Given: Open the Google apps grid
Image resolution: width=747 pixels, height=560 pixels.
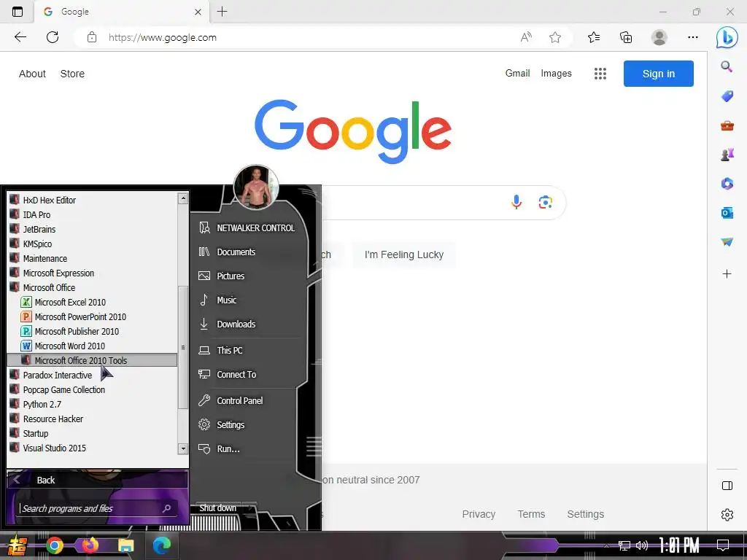Looking at the screenshot, I should [x=600, y=74].
